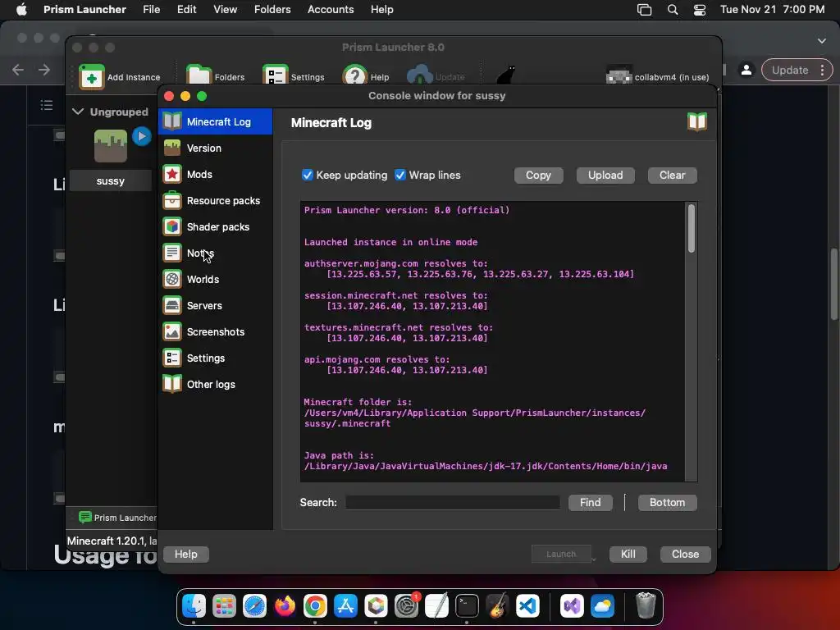
Task: Open the collabvm4 account selector
Action: [x=657, y=76]
